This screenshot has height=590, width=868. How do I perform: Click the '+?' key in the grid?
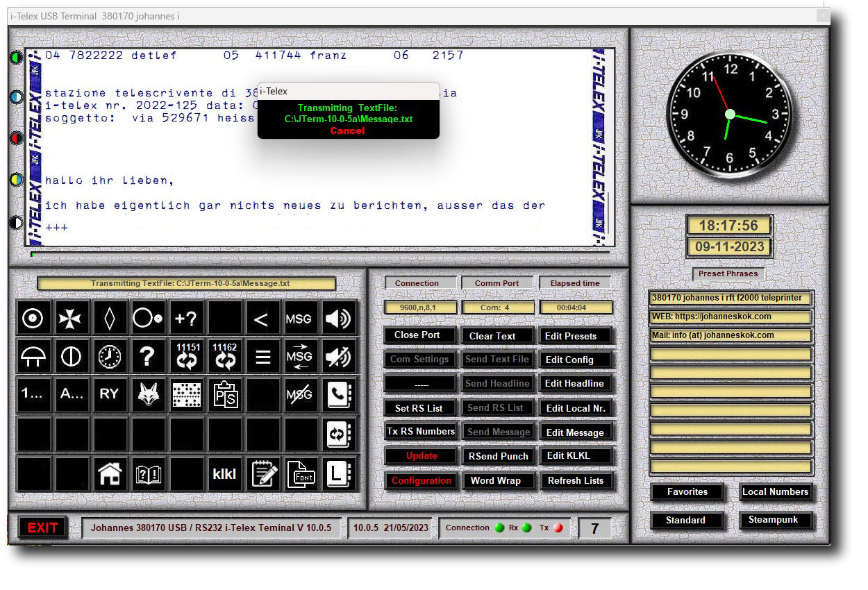(186, 319)
